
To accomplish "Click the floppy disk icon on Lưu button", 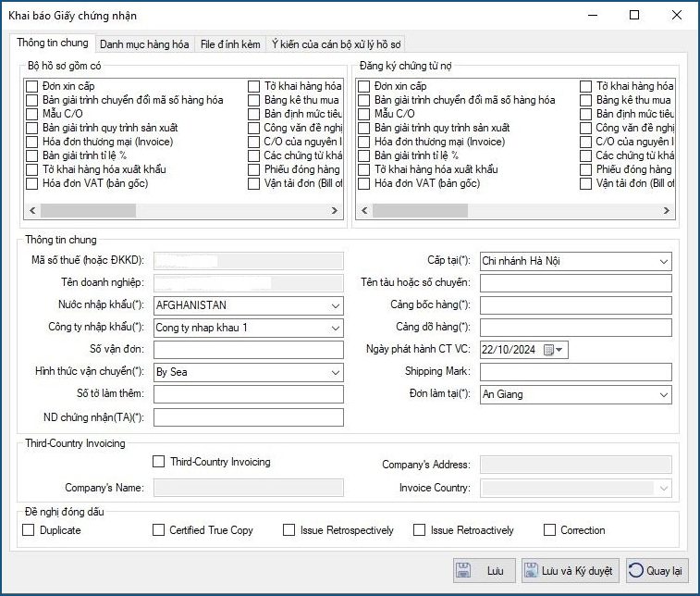I will click(x=463, y=570).
